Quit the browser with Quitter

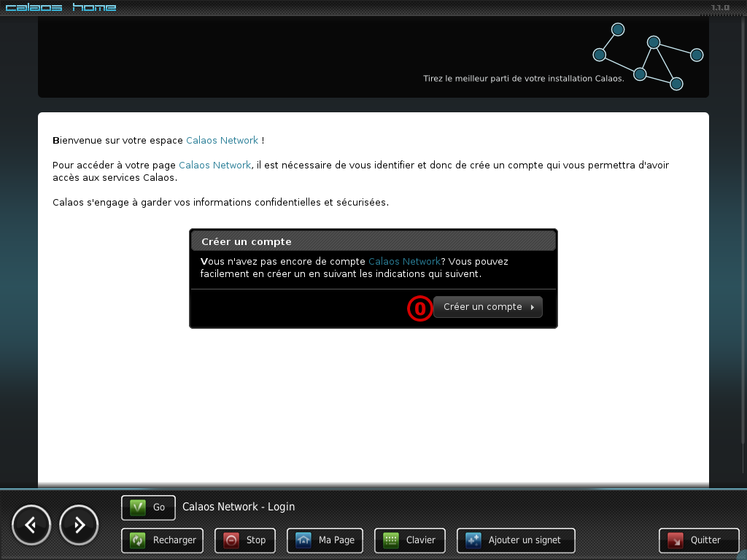[x=699, y=540]
